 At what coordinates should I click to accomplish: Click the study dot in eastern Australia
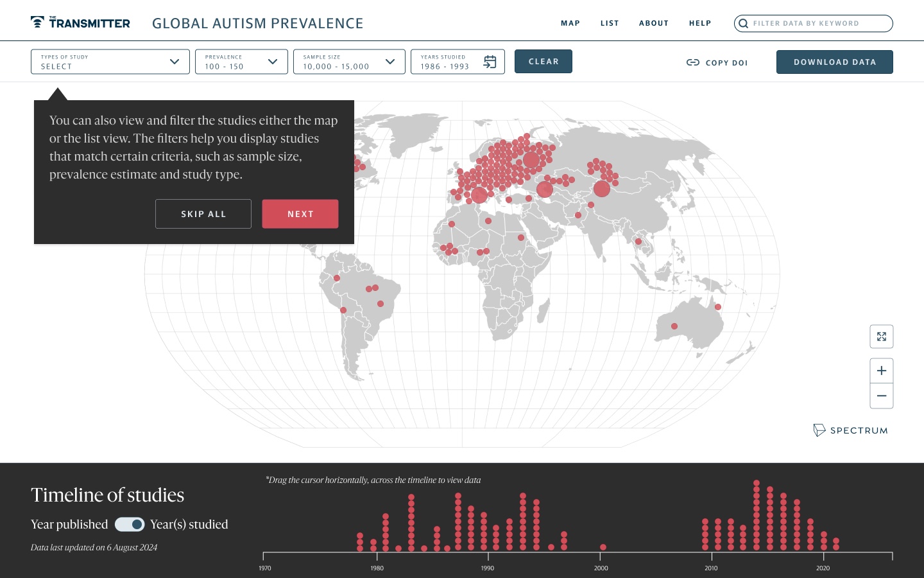[x=718, y=307]
